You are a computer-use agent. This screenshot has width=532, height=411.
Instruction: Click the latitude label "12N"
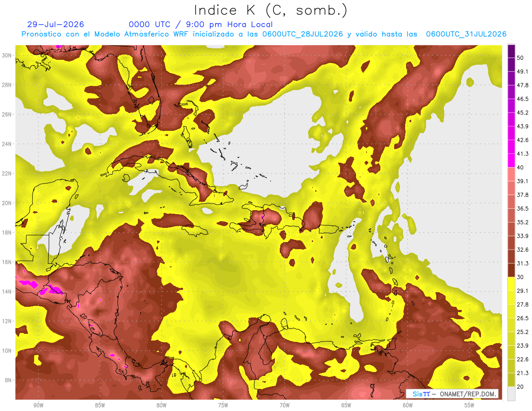point(7,321)
